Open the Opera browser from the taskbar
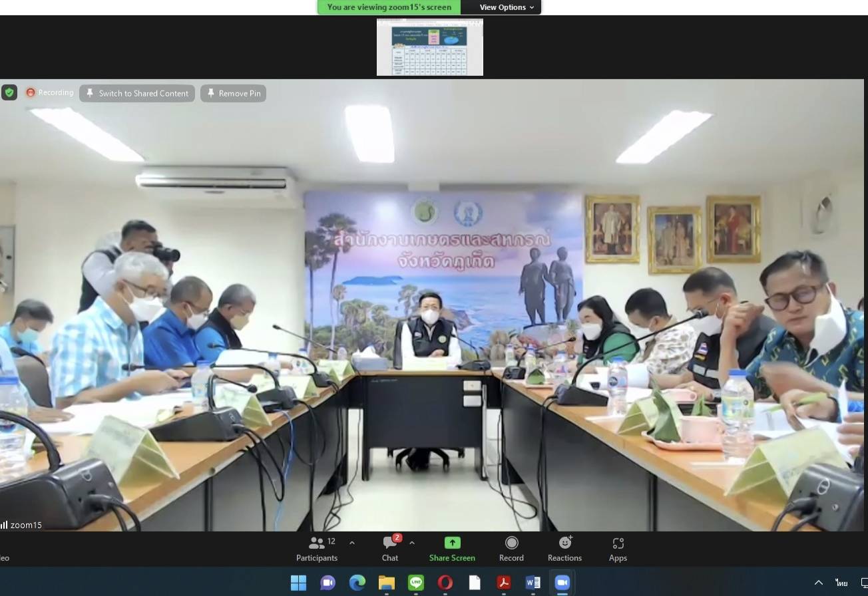The width and height of the screenshot is (868, 596). [x=445, y=583]
